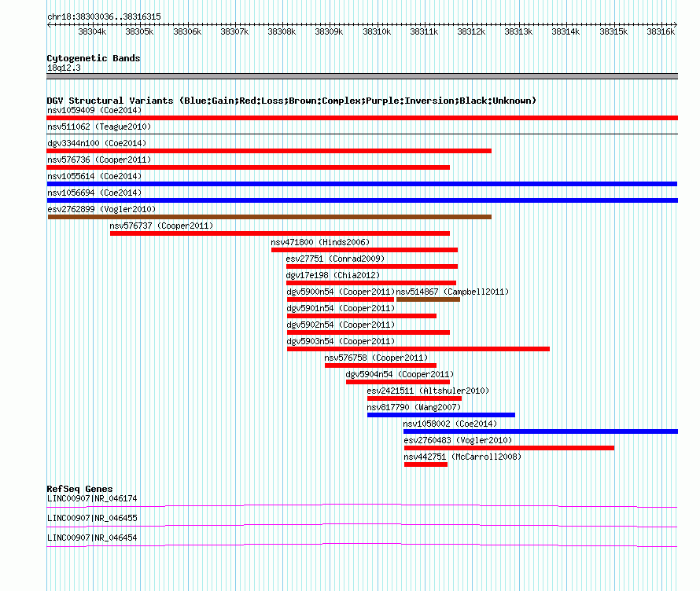Select the esv2421511 red bar
The width and height of the screenshot is (700, 591).
click(x=414, y=398)
